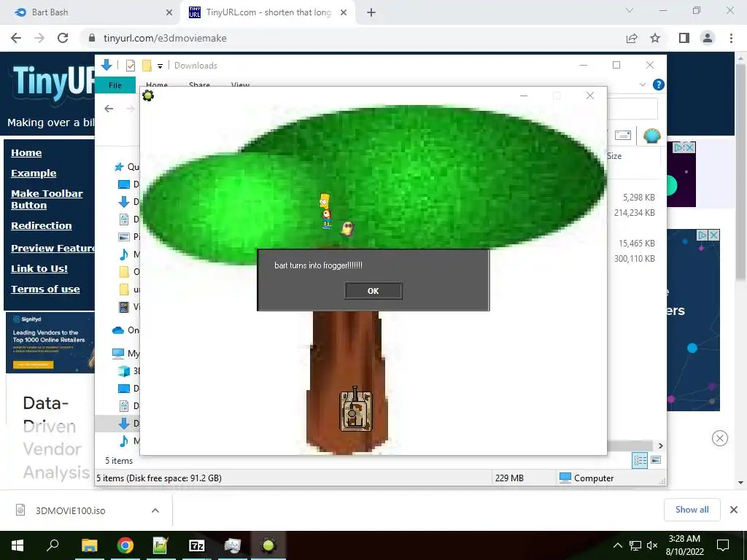Click Show all downloads button
The height and width of the screenshot is (560, 747).
pos(692,510)
